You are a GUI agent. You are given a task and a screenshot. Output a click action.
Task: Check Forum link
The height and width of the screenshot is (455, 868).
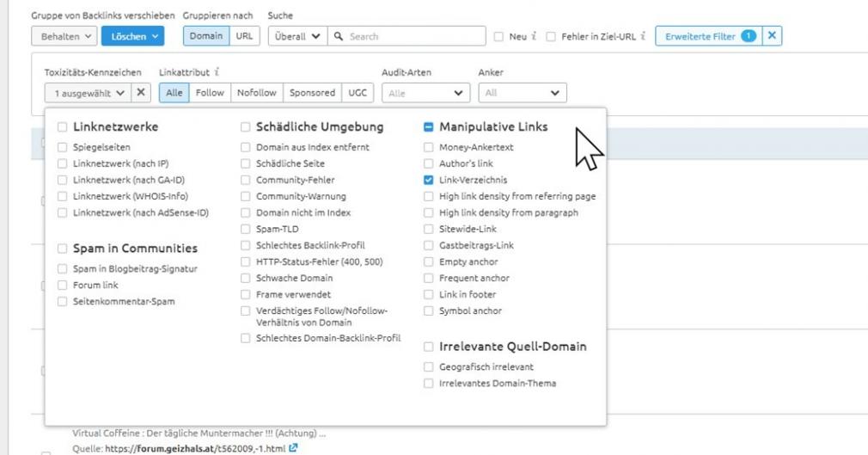[62, 286]
